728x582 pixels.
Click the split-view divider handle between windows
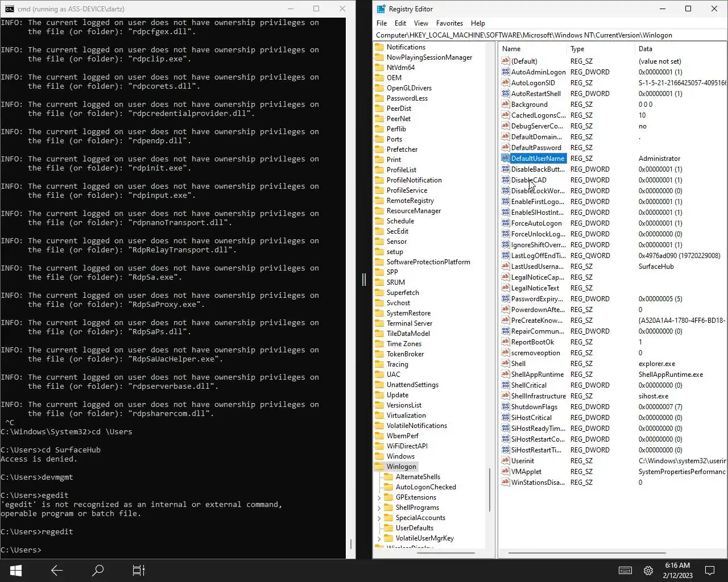pos(364,279)
